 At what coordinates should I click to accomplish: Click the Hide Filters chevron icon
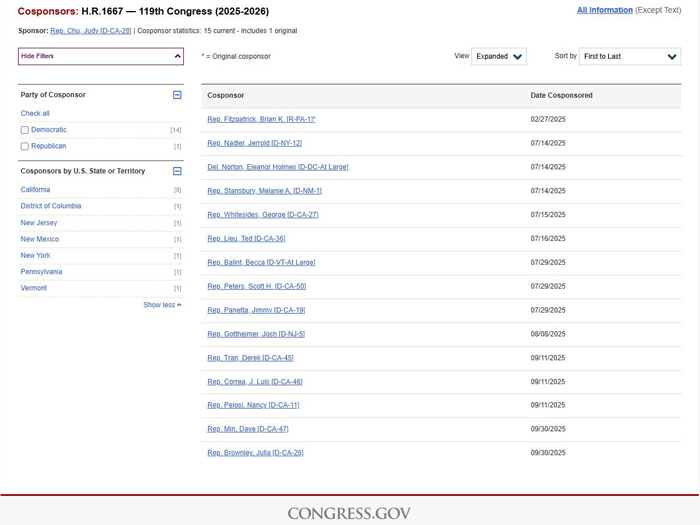pos(178,56)
